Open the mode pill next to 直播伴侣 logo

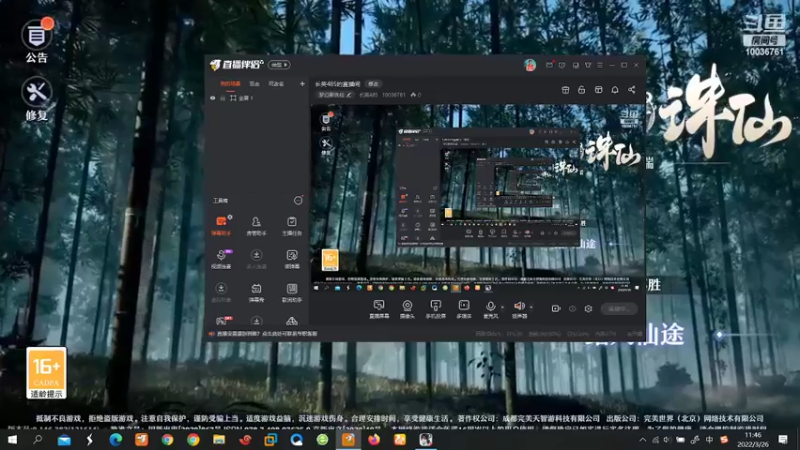tap(280, 65)
